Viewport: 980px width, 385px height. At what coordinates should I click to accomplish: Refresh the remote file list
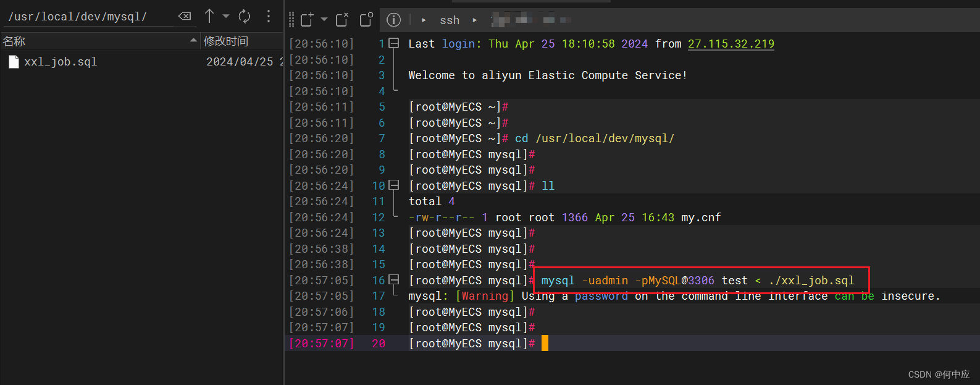tap(245, 17)
